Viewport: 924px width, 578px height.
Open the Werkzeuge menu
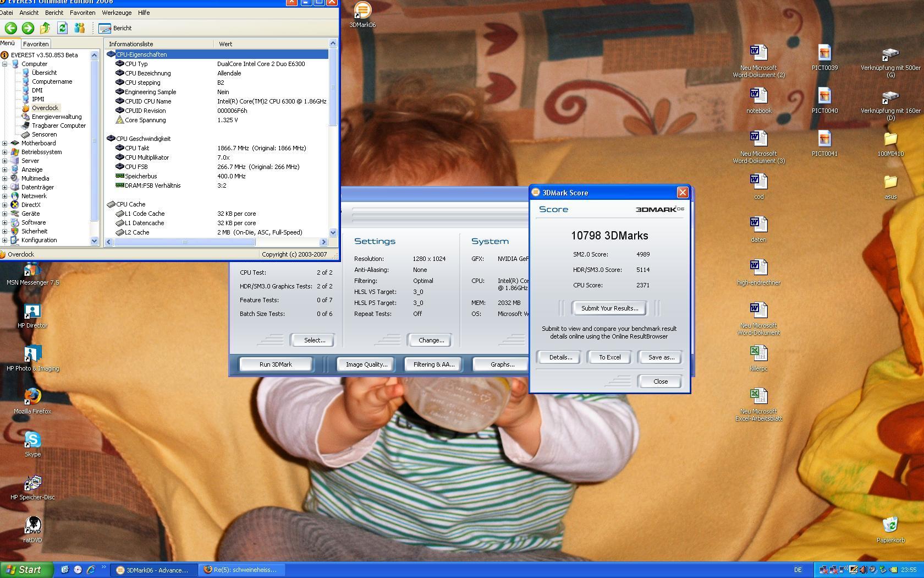(x=117, y=12)
